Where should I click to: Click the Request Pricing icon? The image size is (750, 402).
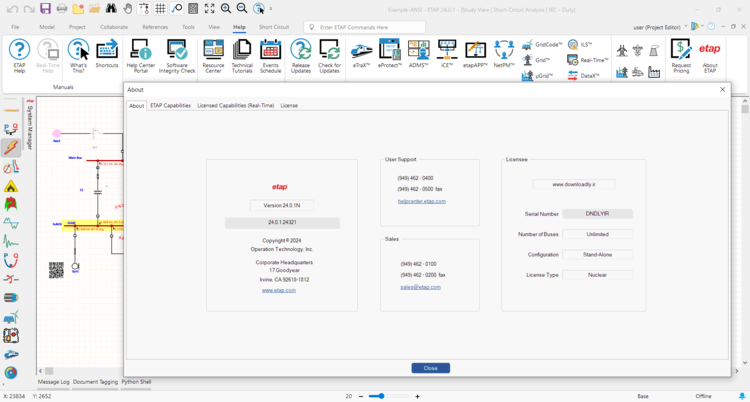[x=681, y=55]
